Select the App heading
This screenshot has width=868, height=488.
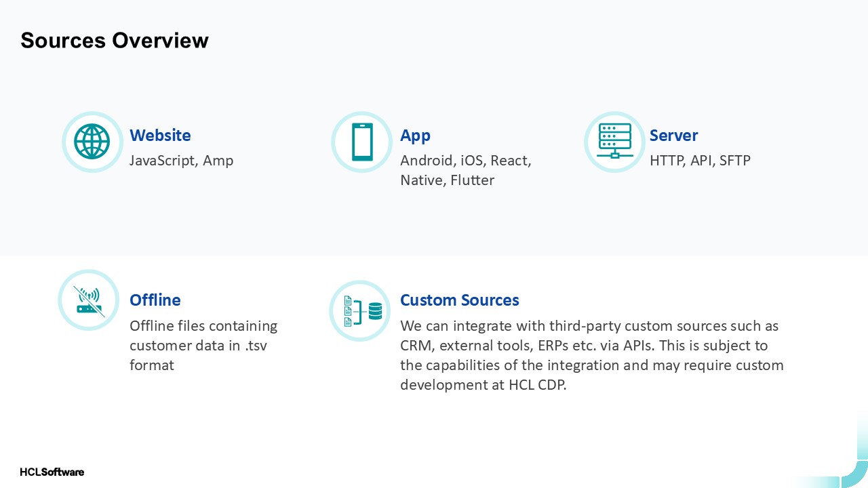click(415, 136)
